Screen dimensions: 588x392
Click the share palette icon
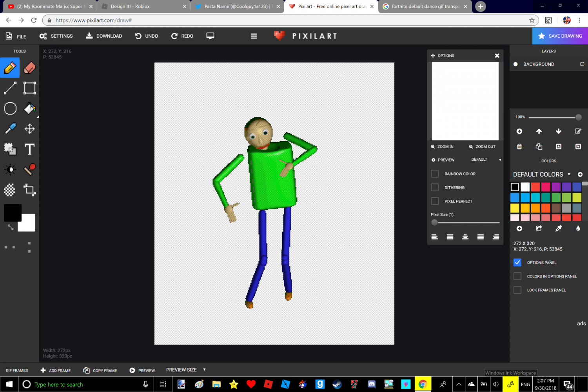(x=539, y=229)
